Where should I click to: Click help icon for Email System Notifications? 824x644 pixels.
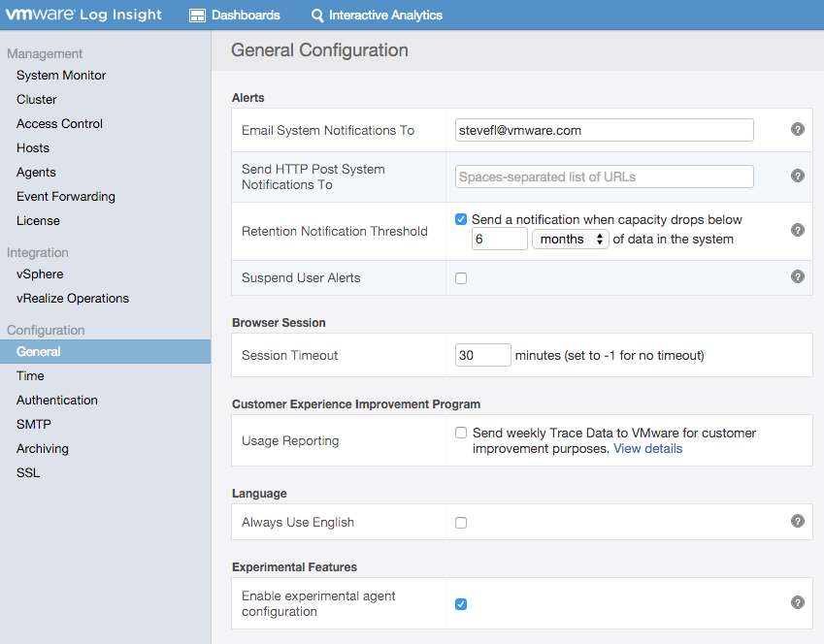click(798, 129)
